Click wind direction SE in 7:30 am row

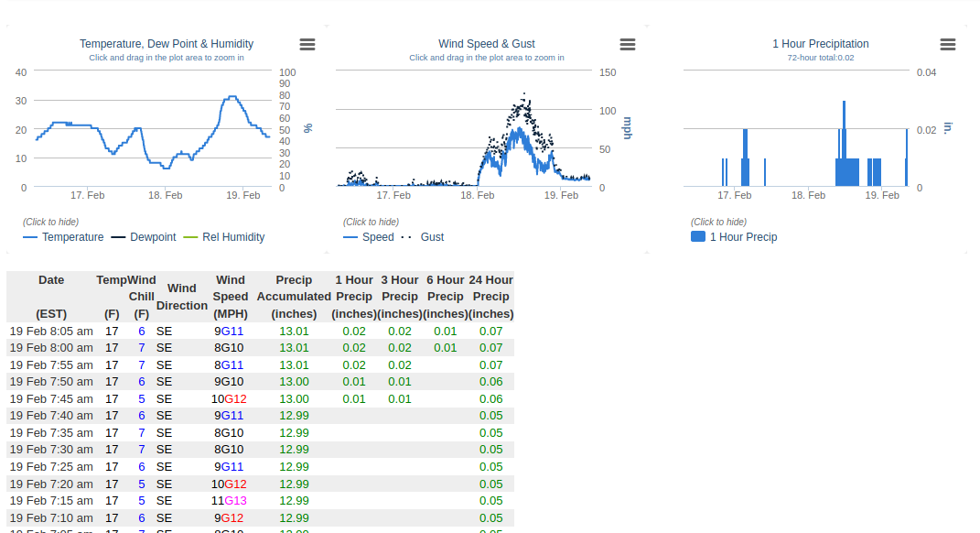(165, 450)
